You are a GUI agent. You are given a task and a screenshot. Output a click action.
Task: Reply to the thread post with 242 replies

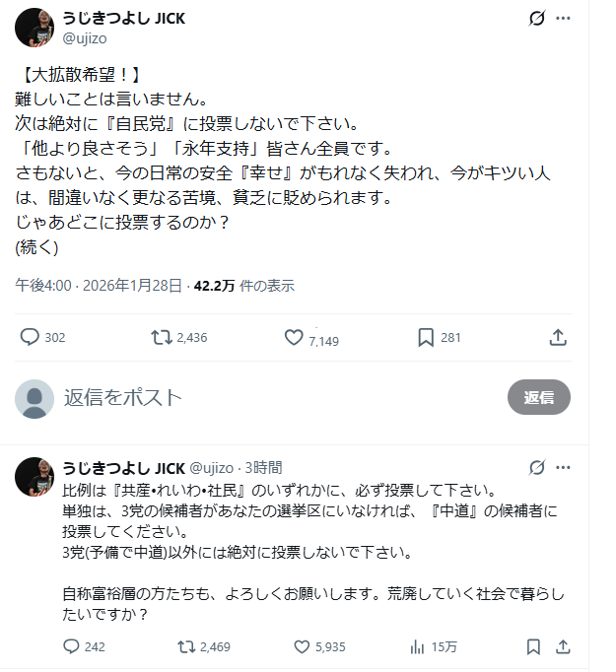pos(71,646)
